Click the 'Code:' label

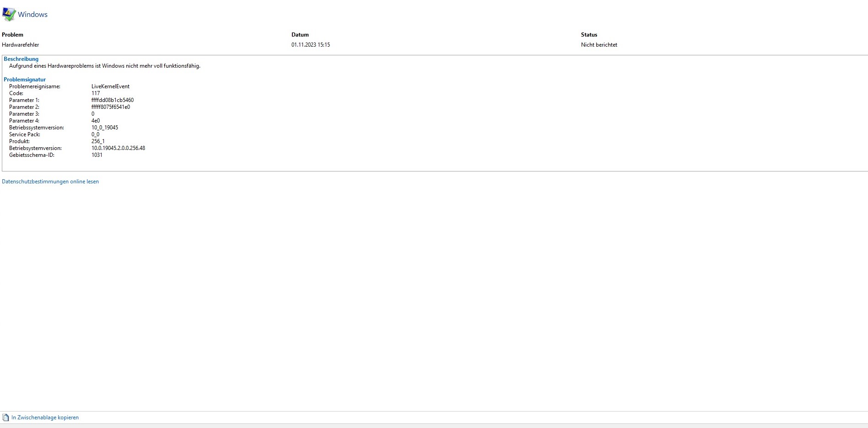tap(16, 93)
